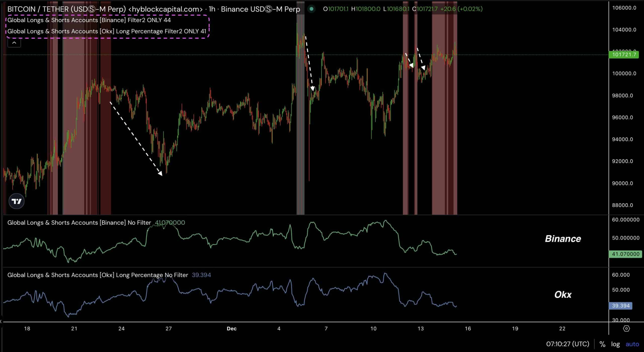Click the Binance pane value 41.070000 in legend
The image size is (644, 352).
pos(170,223)
